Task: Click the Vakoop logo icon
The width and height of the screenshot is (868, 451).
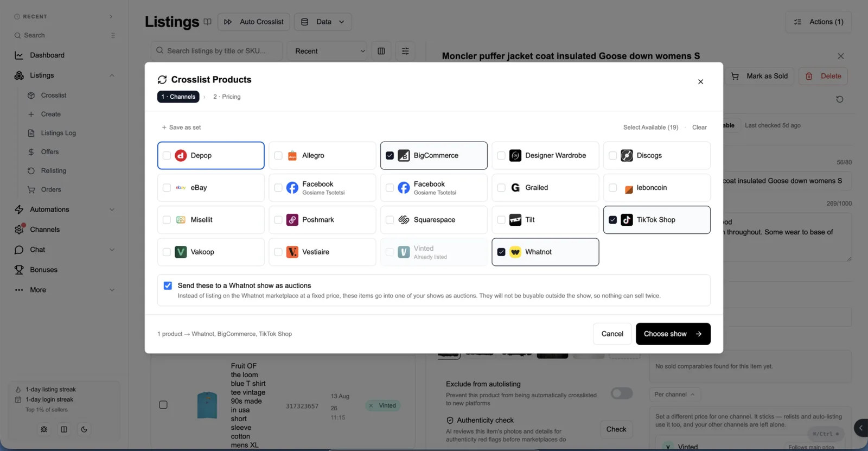Action: (181, 252)
